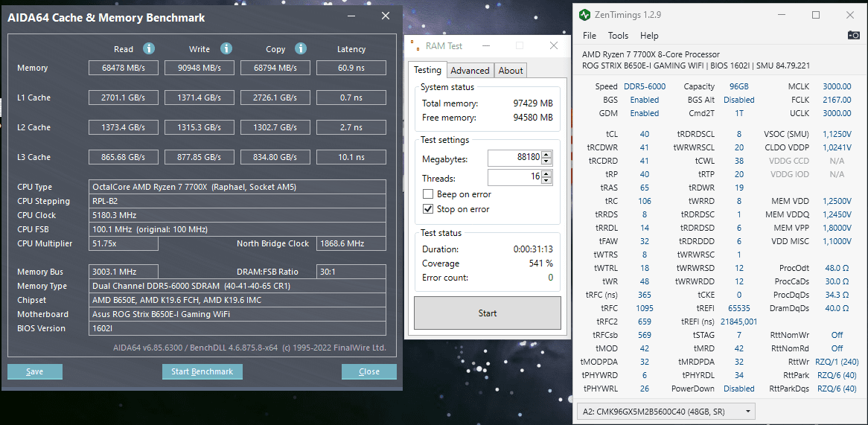The image size is (868, 425).
Task: Switch to the Advanced tab in RAM Test
Action: [x=470, y=70]
